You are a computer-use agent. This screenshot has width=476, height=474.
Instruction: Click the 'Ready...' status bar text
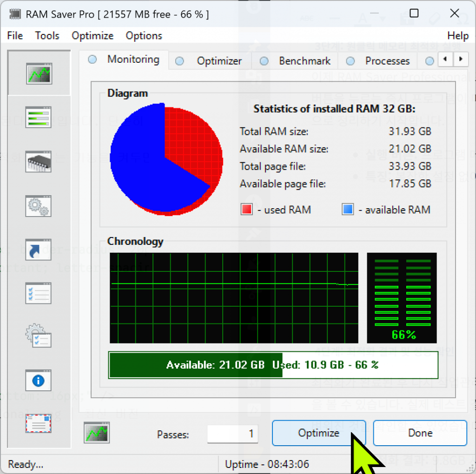[26, 464]
